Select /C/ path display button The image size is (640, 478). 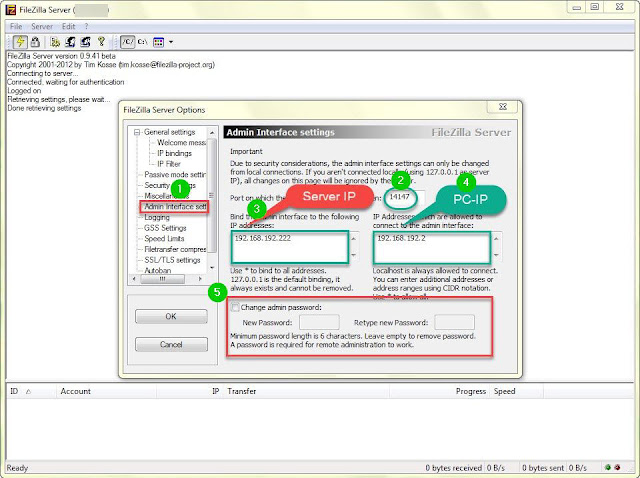point(128,42)
